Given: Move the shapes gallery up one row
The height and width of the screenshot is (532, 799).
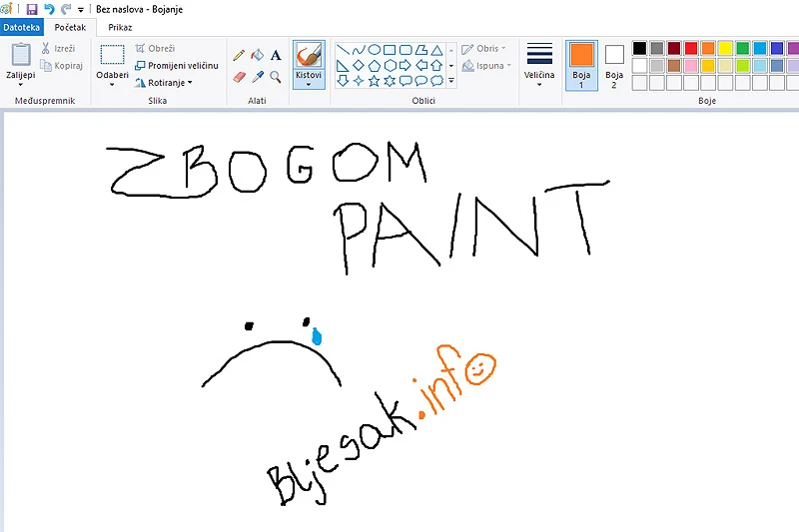Looking at the screenshot, I should (x=451, y=50).
